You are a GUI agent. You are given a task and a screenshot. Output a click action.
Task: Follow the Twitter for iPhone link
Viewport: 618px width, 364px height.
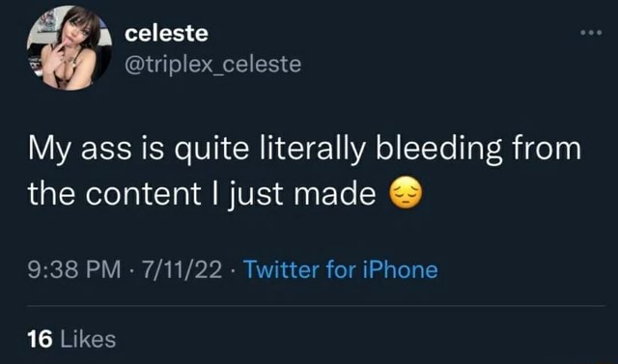pyautogui.click(x=341, y=269)
